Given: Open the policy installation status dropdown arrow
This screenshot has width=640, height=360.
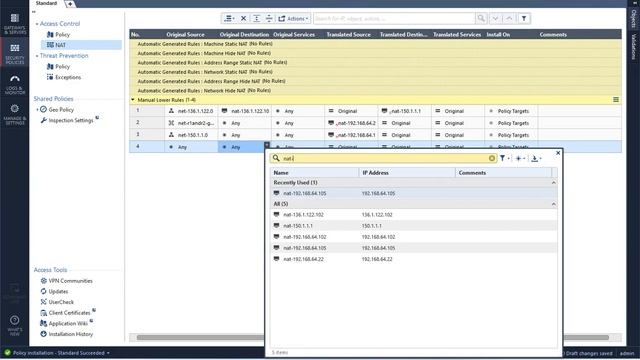Looking at the screenshot, I should click(x=108, y=353).
